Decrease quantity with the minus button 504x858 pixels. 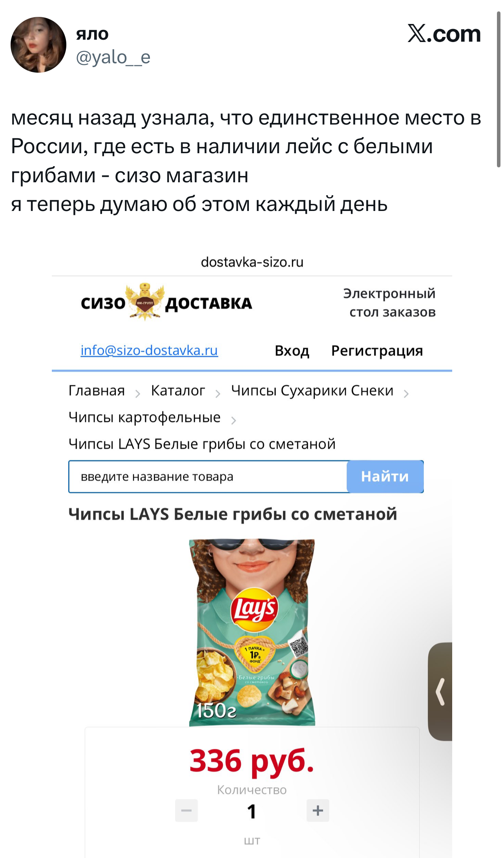[186, 810]
